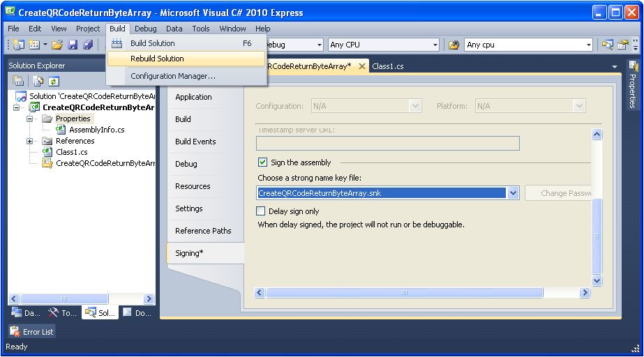Click vertical scrollbar down arrow
The height and width of the screenshot is (357, 644).
click(597, 281)
